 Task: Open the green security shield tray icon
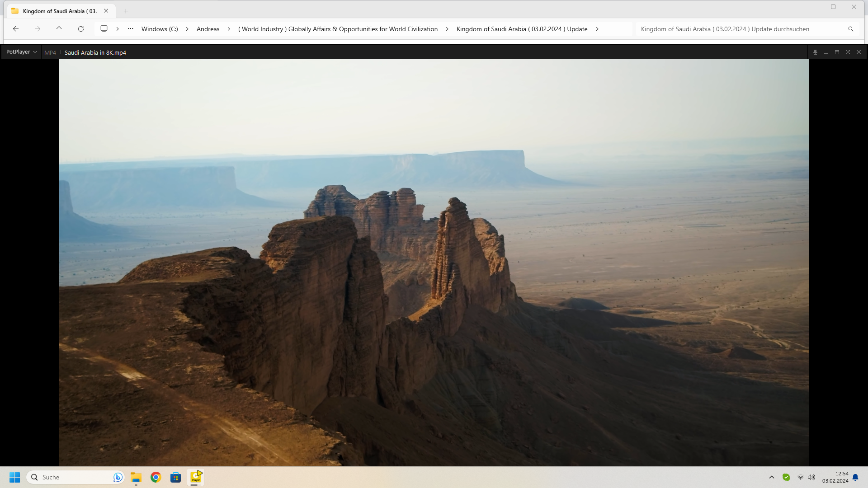click(786, 477)
